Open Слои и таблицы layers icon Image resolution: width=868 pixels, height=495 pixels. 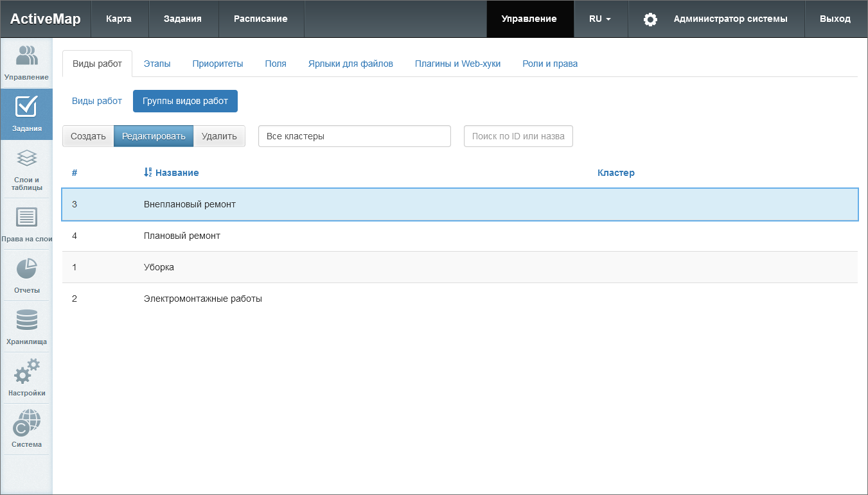tap(26, 159)
